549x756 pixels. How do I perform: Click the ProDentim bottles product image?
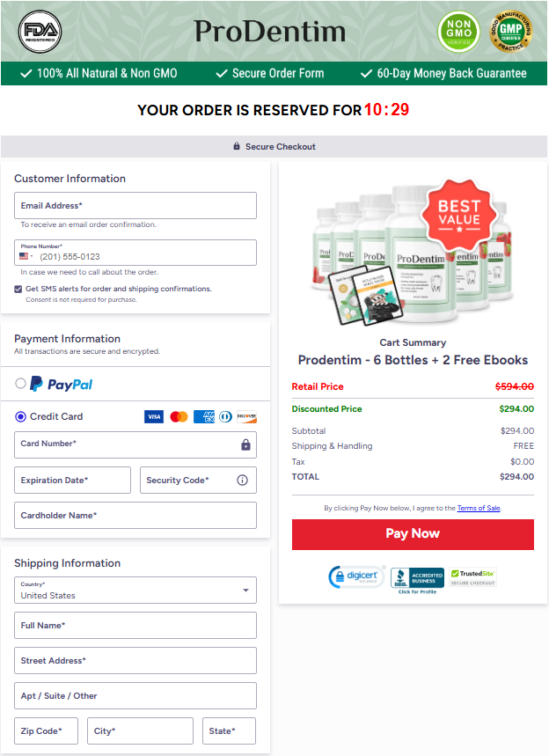tap(413, 253)
